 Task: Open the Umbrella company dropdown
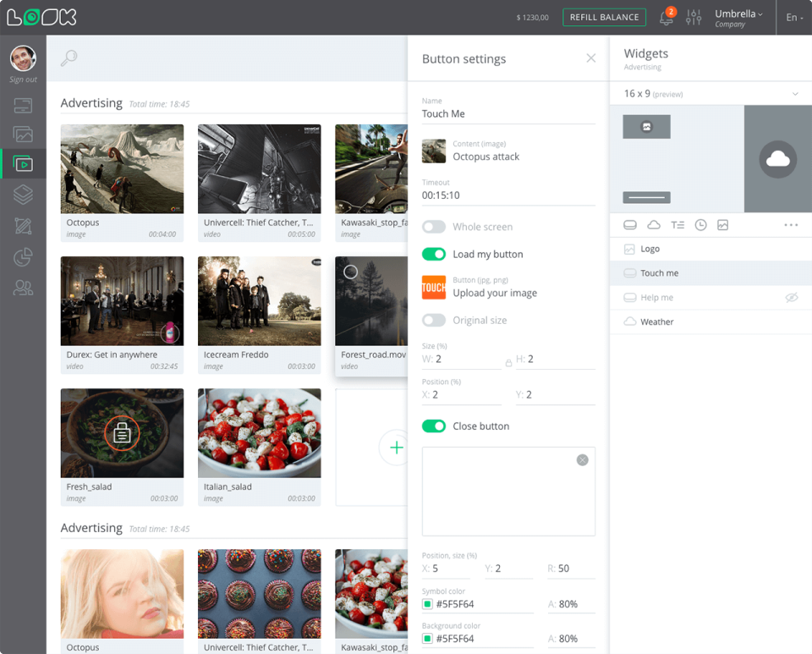[738, 18]
